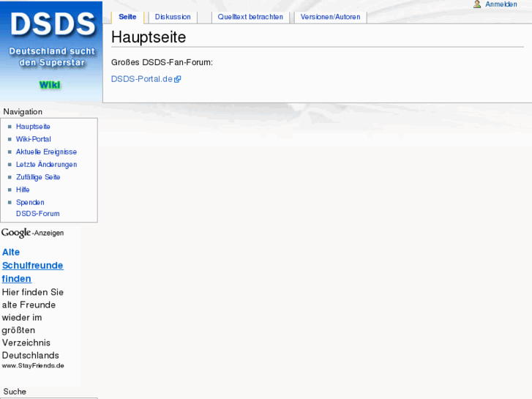View Letzte Änderungen
The width and height of the screenshot is (532, 399).
pos(47,164)
